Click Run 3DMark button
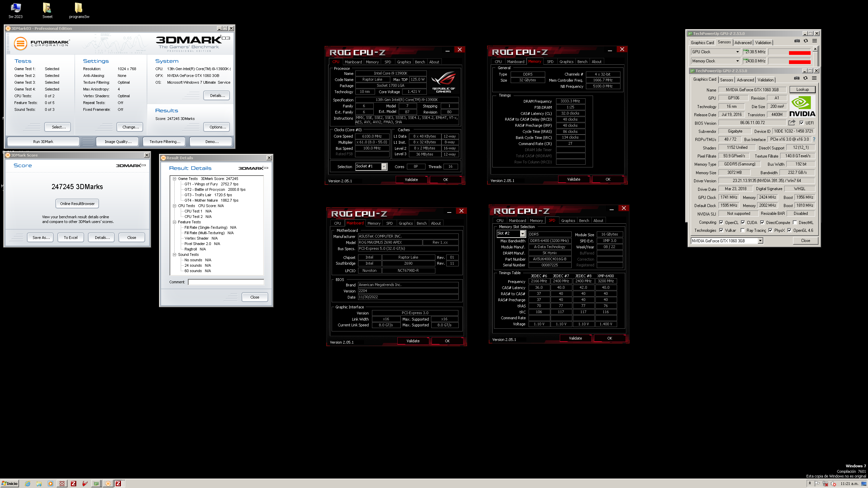 43,142
